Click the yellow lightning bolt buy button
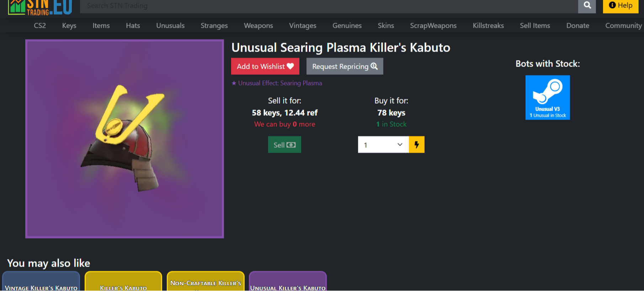The image size is (644, 291). [x=416, y=145]
